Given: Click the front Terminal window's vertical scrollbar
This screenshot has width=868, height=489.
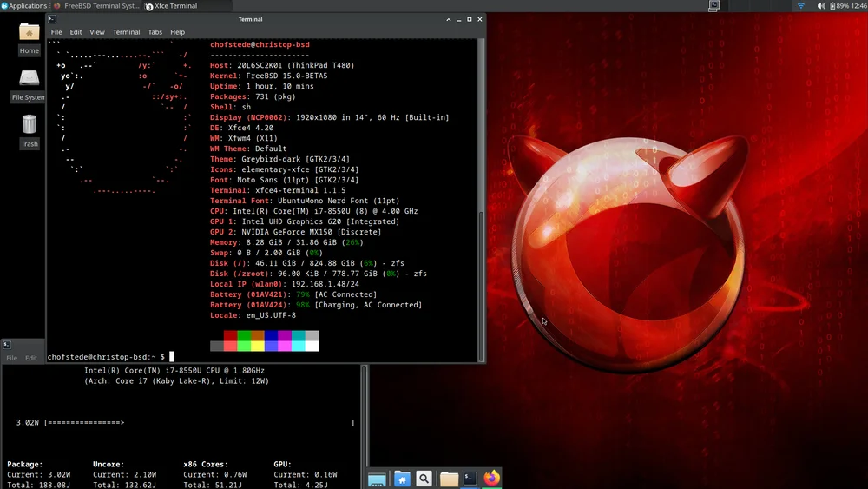Looking at the screenshot, I should click(481, 201).
